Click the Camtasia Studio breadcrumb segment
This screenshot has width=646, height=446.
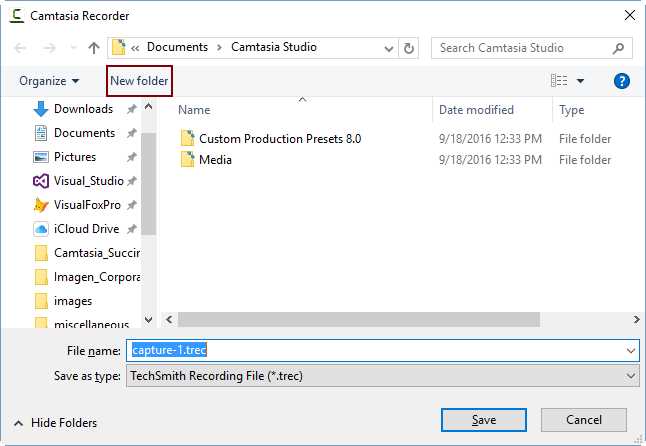click(x=274, y=47)
